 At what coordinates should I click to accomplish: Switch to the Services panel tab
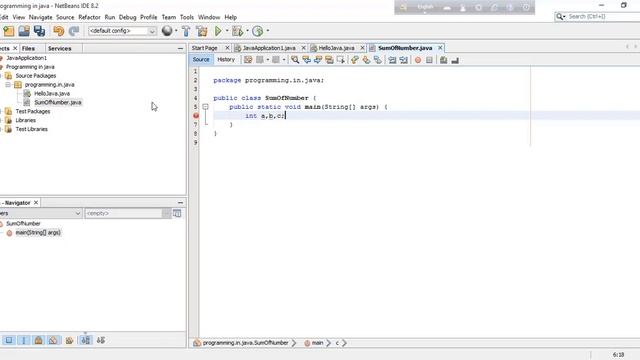coord(60,48)
